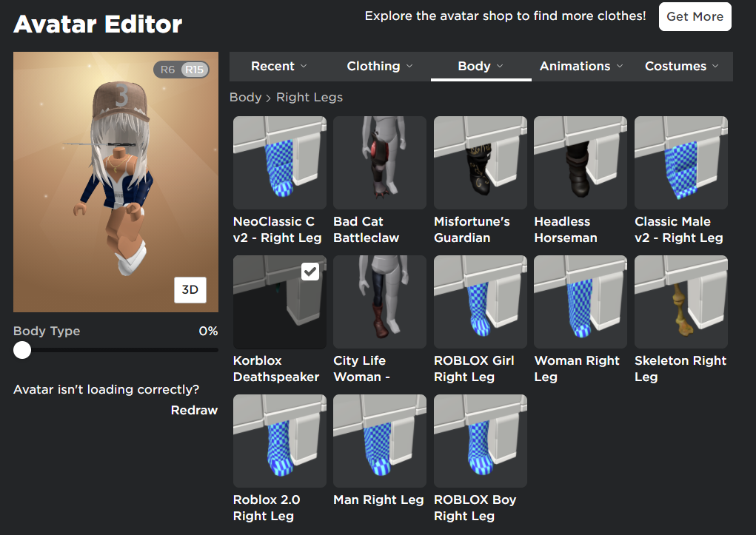Click the 'Bad Cat Battleclaw' item name
Viewport: 756px width, 535px height.
[x=367, y=229]
